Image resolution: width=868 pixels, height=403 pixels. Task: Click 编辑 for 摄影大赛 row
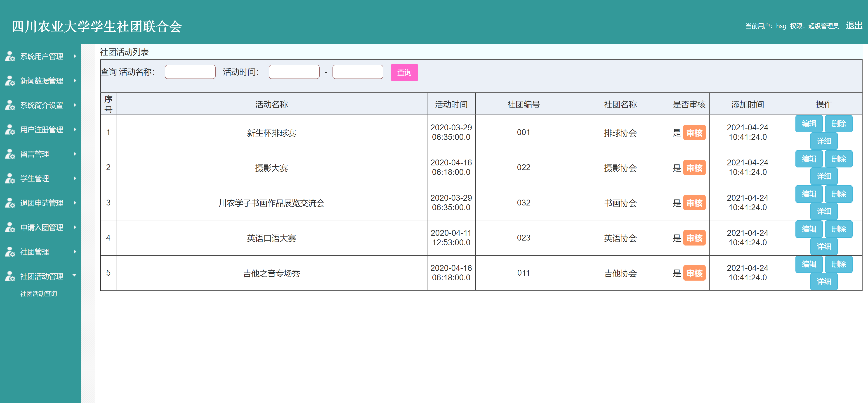coord(809,159)
